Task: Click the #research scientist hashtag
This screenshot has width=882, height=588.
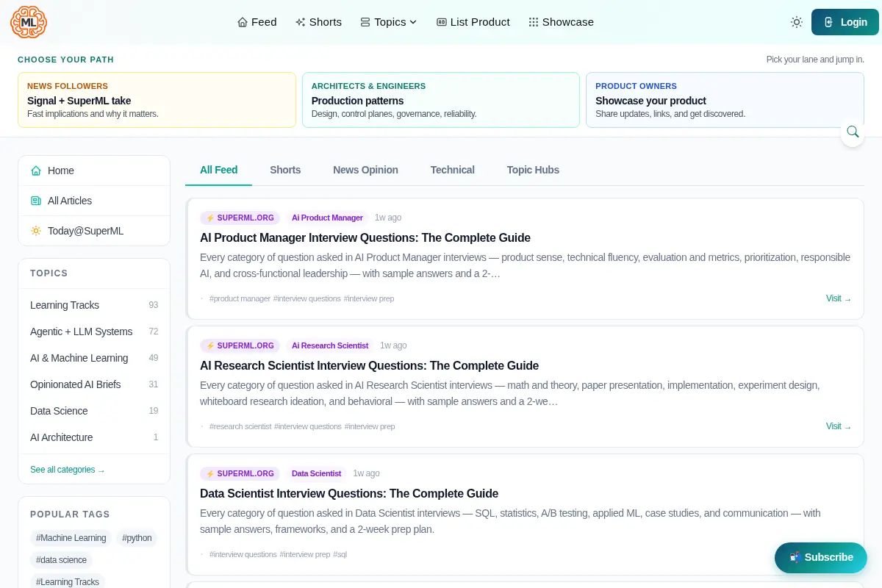Action: click(240, 426)
